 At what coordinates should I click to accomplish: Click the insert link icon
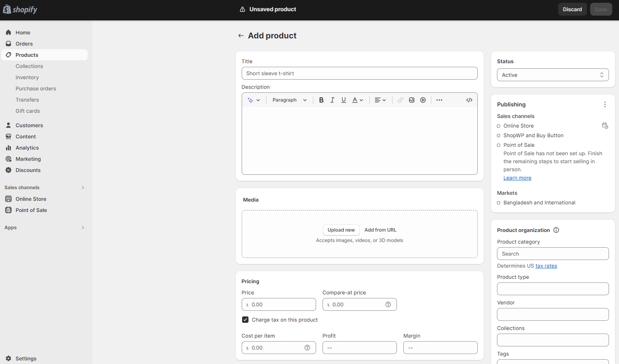[x=401, y=100]
